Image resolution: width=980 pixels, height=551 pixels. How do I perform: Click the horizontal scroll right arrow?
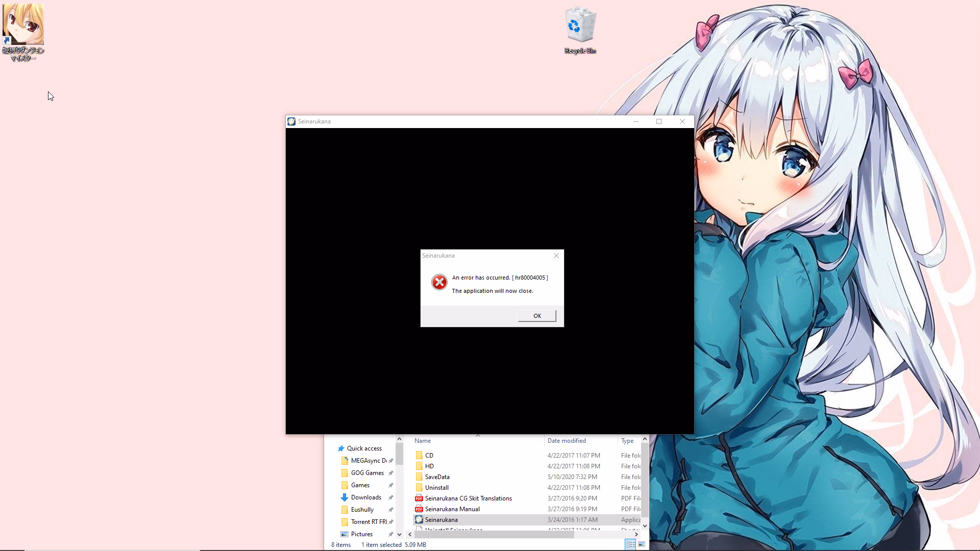click(x=636, y=535)
